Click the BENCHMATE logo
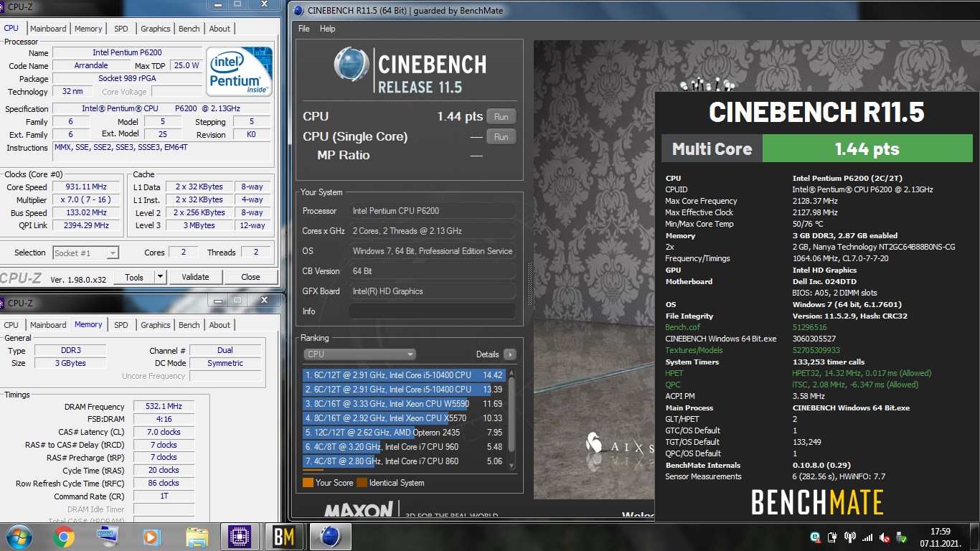980x551 pixels. point(817,501)
